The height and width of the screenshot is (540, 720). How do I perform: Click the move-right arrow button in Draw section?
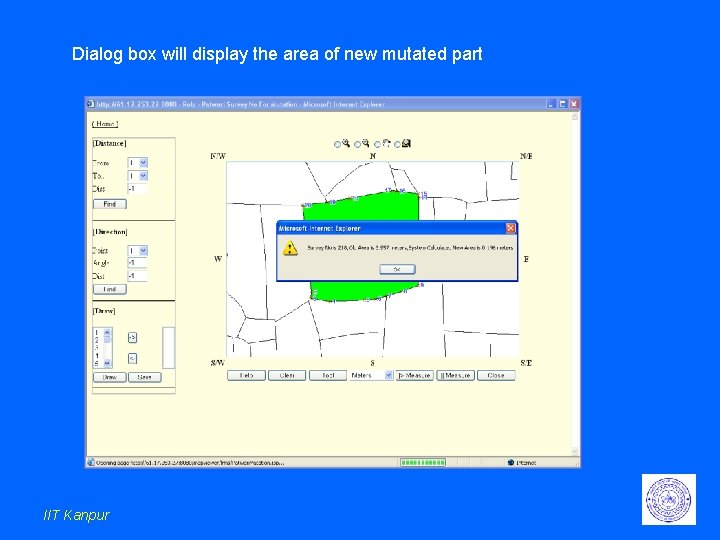(132, 338)
